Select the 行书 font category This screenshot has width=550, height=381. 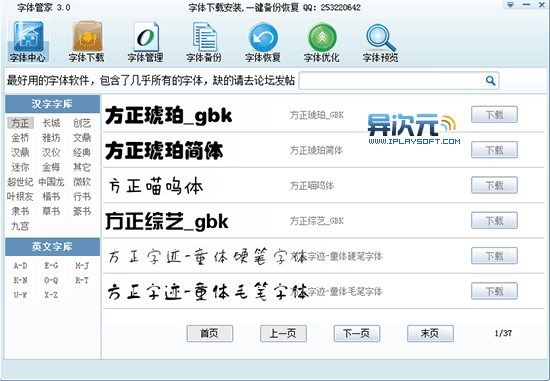click(x=82, y=196)
